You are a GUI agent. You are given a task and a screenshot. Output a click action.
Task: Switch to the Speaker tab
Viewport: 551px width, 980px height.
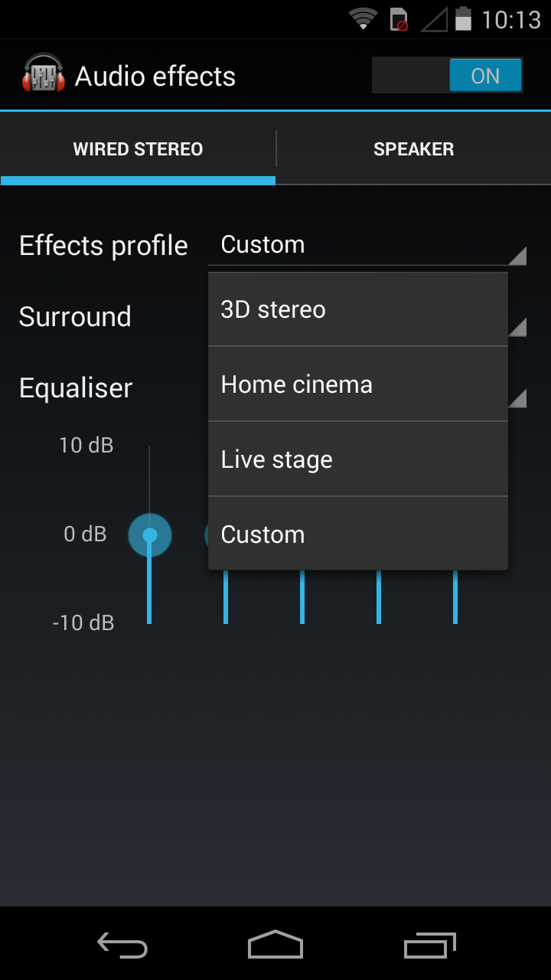[x=413, y=149]
